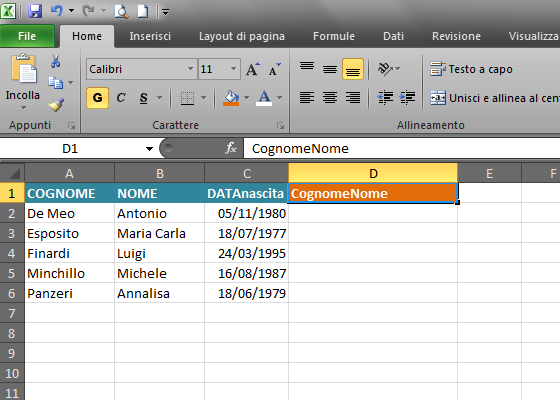Switch to the Formule tab
Viewport: 560px width, 400px height.
tap(334, 36)
